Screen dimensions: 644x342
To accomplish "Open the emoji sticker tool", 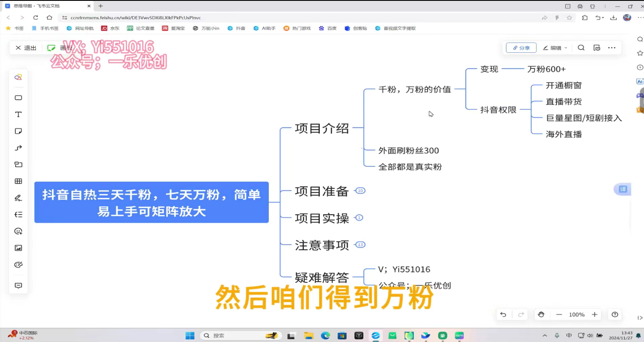I will click(18, 231).
